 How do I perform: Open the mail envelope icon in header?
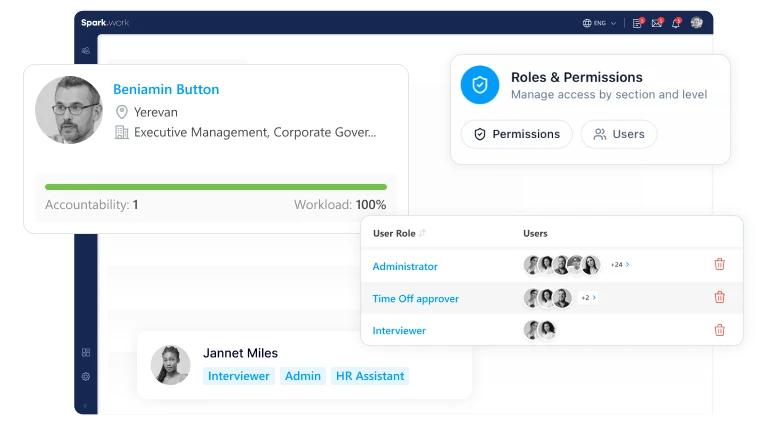(656, 23)
